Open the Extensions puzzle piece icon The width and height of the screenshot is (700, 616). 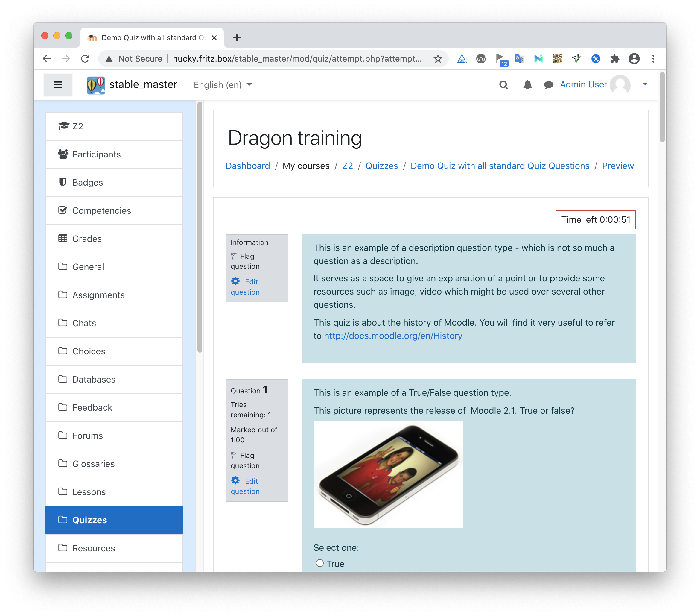615,59
